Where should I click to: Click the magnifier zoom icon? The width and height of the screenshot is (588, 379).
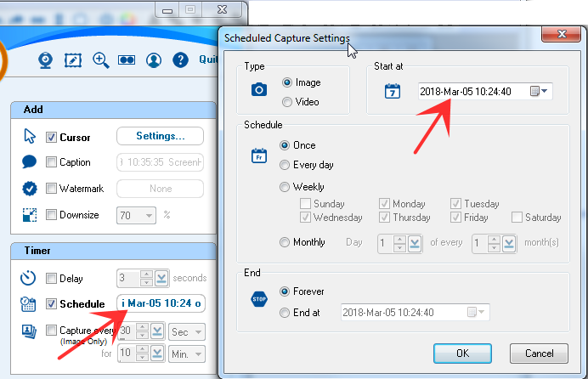101,59
